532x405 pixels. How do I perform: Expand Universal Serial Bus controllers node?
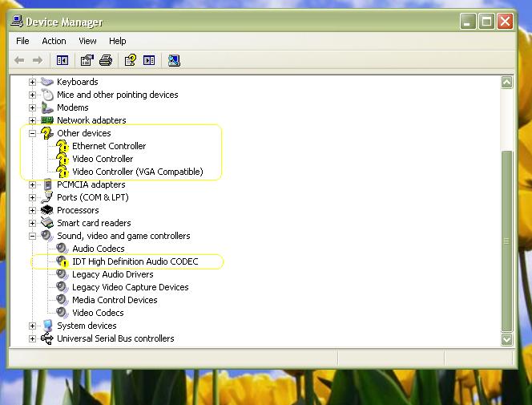pyautogui.click(x=32, y=338)
